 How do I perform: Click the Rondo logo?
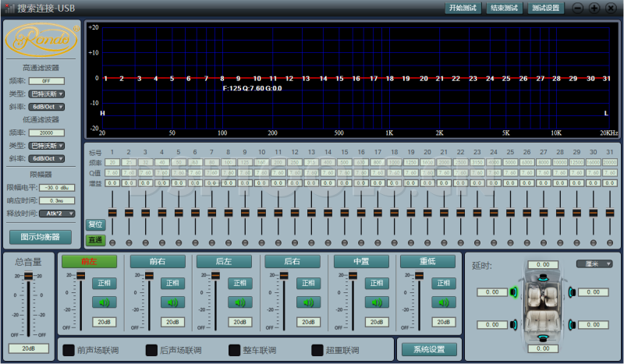[41, 39]
